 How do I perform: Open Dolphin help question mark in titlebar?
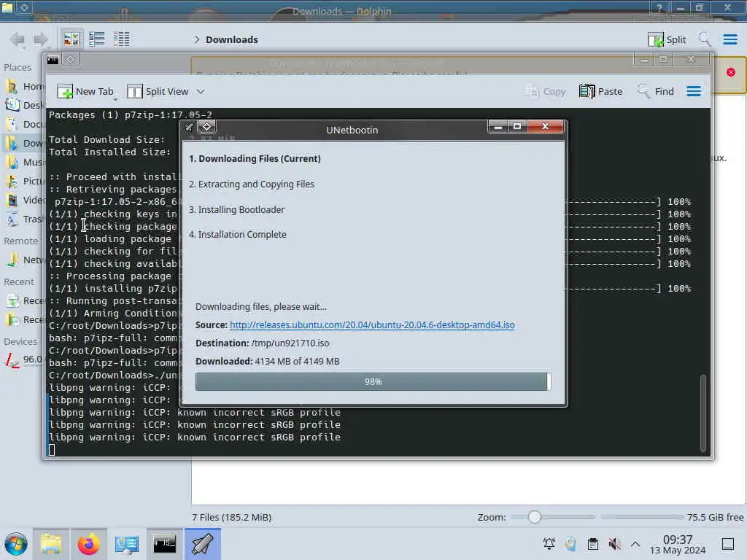[x=659, y=8]
